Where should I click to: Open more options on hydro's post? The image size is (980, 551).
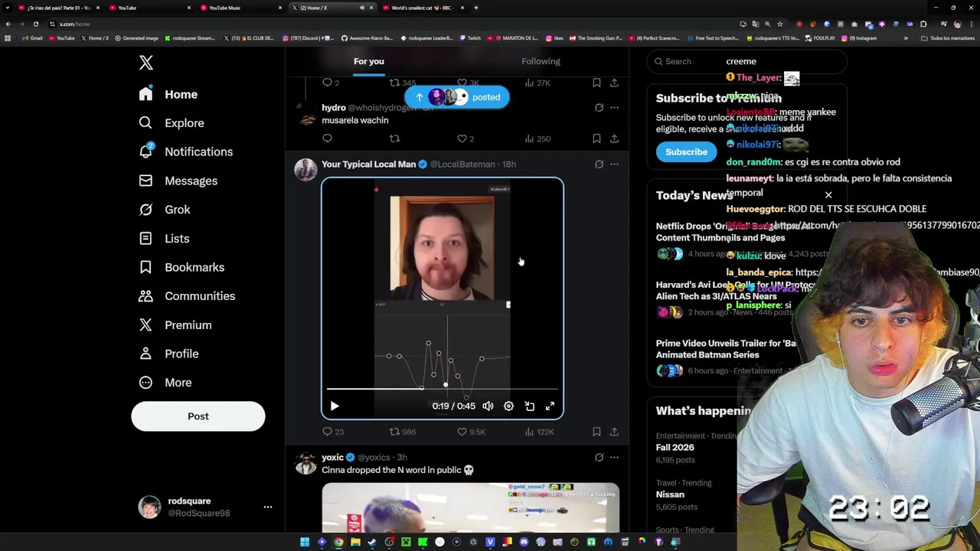coord(614,108)
